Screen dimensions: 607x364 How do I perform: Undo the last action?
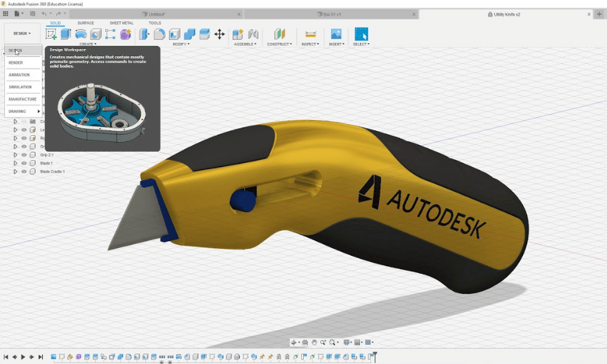[44, 14]
